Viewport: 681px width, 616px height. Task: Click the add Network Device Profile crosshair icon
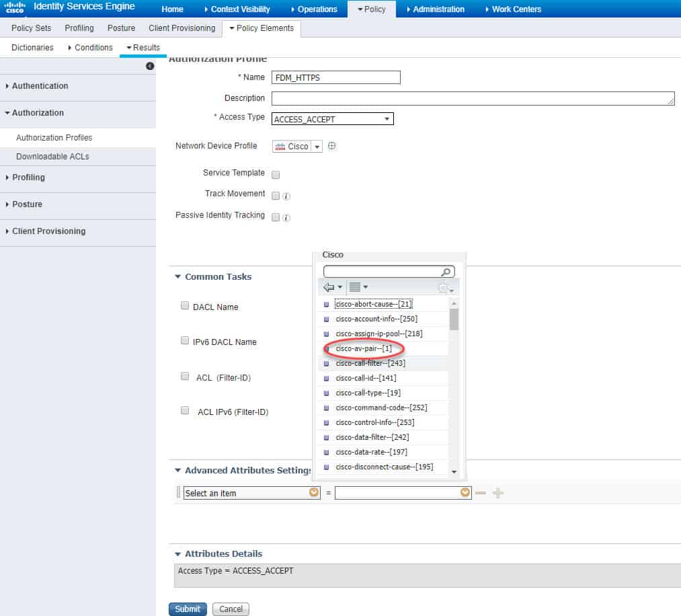pos(332,146)
